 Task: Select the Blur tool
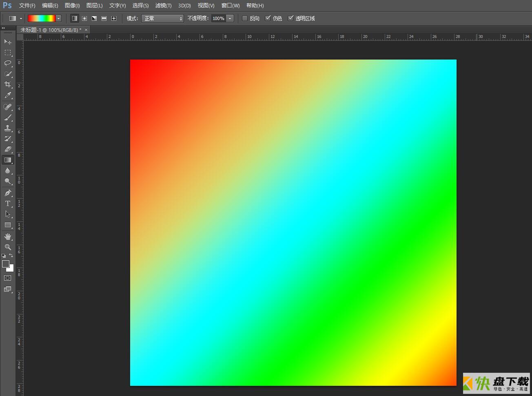[x=8, y=170]
